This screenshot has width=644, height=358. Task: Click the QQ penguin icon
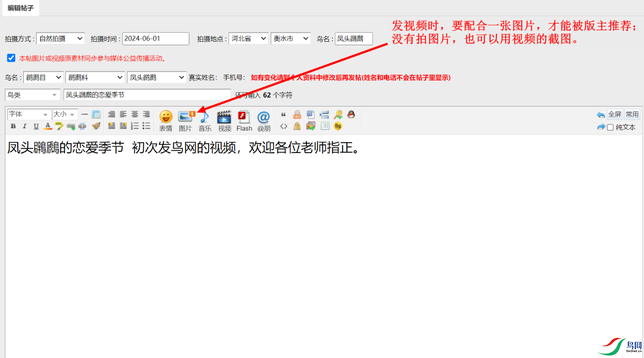coord(351,115)
